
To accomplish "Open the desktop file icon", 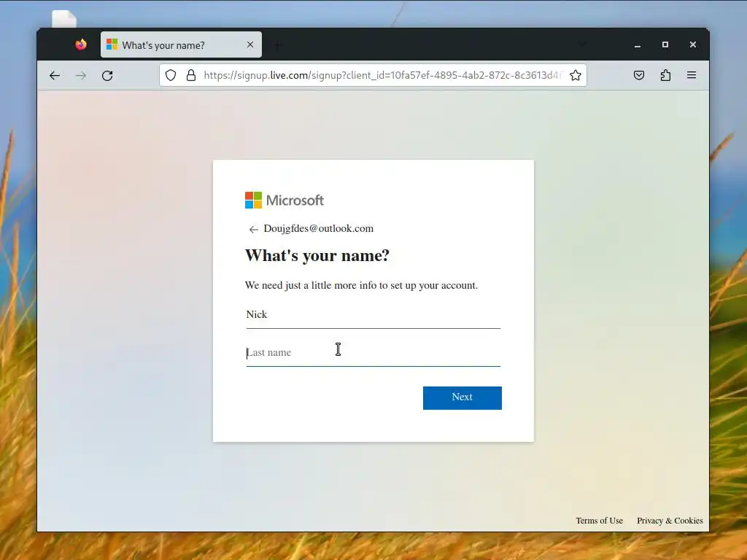I will pos(64,19).
